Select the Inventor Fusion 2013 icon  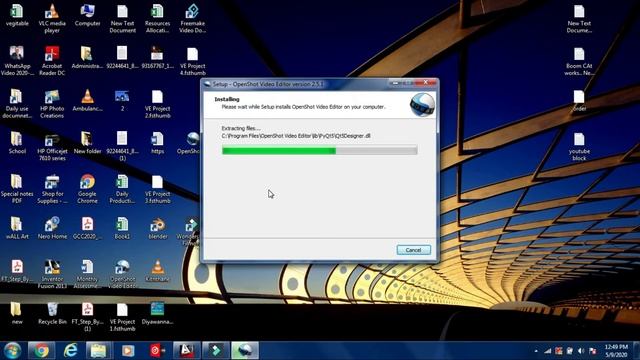pos(52,274)
